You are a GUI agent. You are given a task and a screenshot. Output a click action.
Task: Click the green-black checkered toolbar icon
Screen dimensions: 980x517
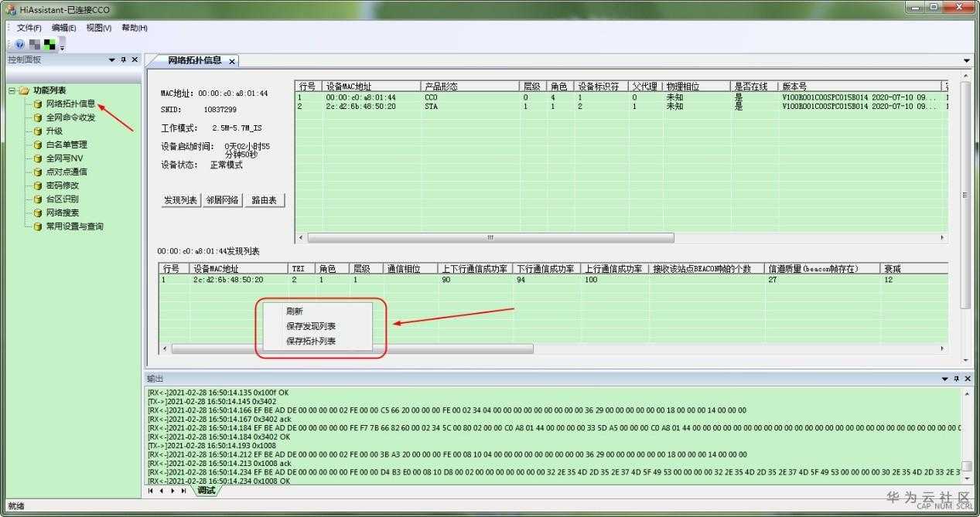click(50, 44)
